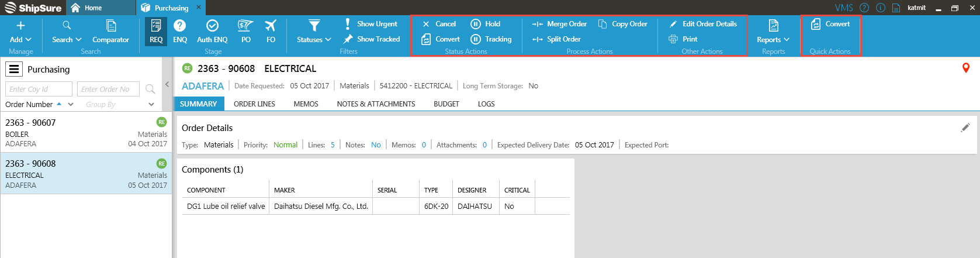The width and height of the screenshot is (980, 258).
Task: Click the Lines count link 5
Action: (x=333, y=145)
